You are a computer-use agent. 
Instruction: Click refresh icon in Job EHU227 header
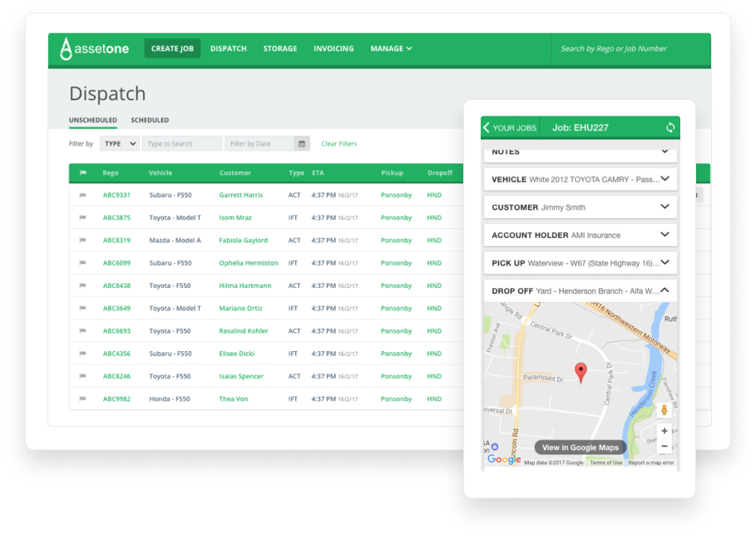(x=670, y=128)
